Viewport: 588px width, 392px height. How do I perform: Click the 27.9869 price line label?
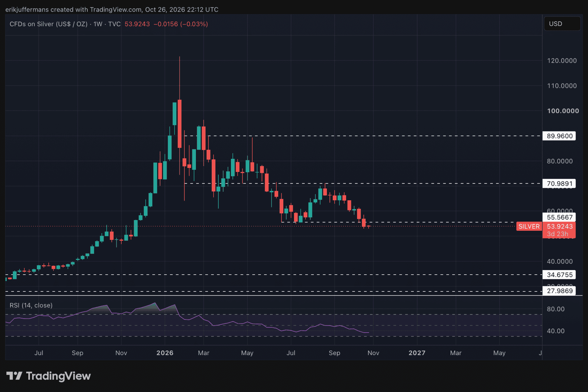(x=559, y=291)
